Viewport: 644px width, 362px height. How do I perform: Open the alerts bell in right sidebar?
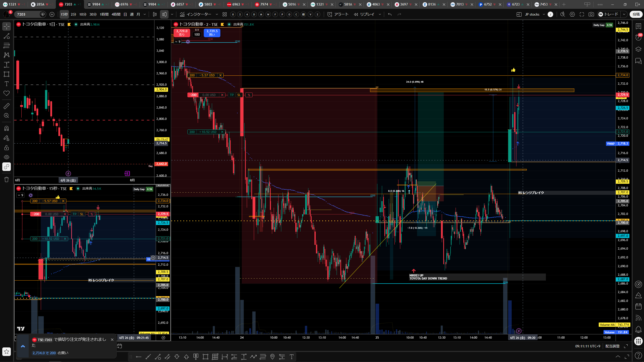pos(638,329)
